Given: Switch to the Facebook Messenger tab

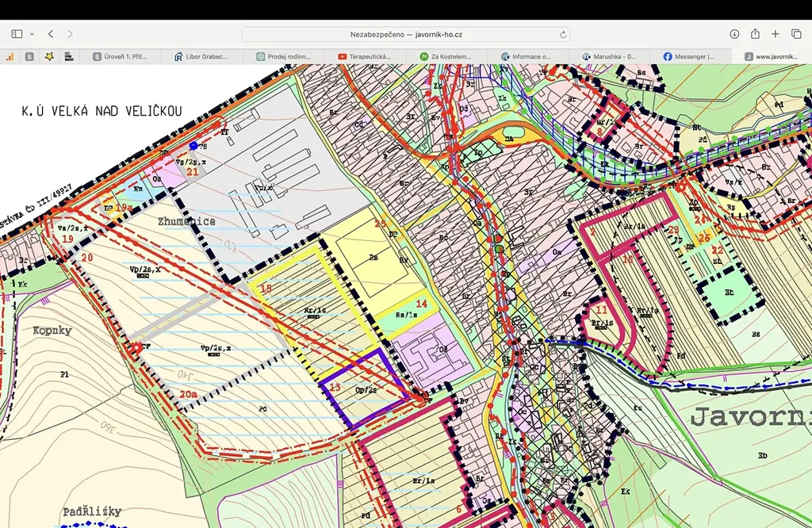Looking at the screenshot, I should coord(689,56).
